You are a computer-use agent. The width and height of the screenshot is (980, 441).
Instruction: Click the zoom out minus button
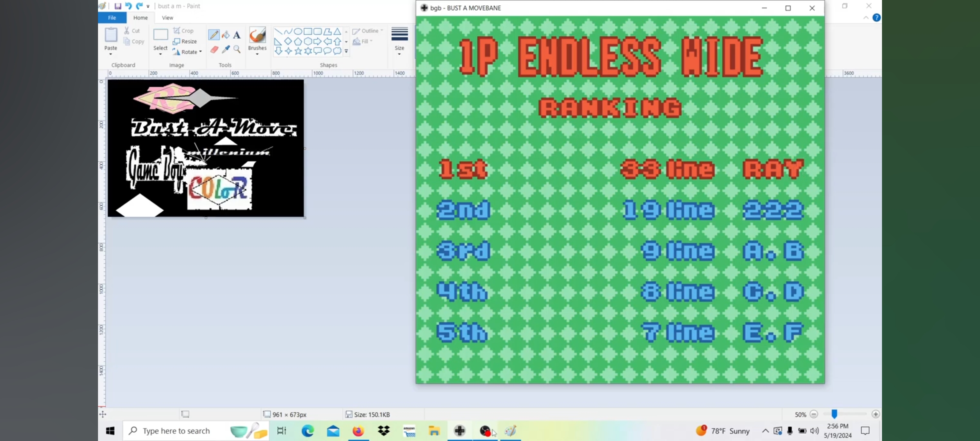tap(813, 414)
